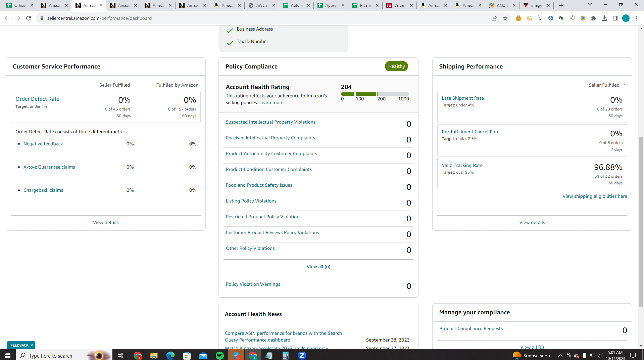Image resolution: width=644 pixels, height=360 pixels.
Task: Open the Seller Fulfilled shipping dropdown
Action: coord(607,85)
